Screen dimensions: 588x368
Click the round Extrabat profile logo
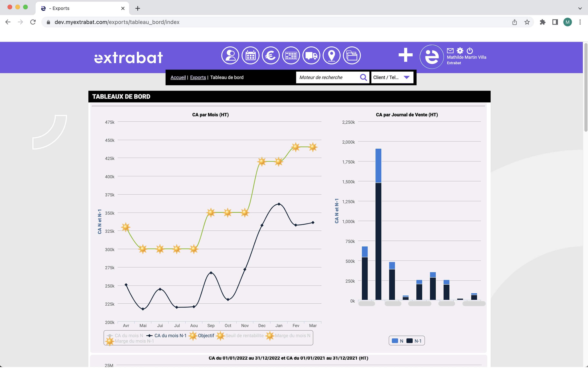(432, 57)
